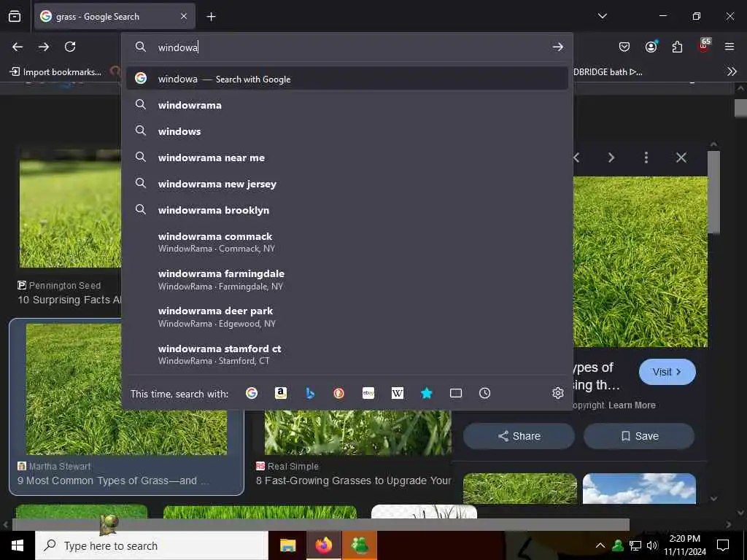Click the go arrow in address bar
Viewport: 747px width, 560px height.
click(x=558, y=47)
